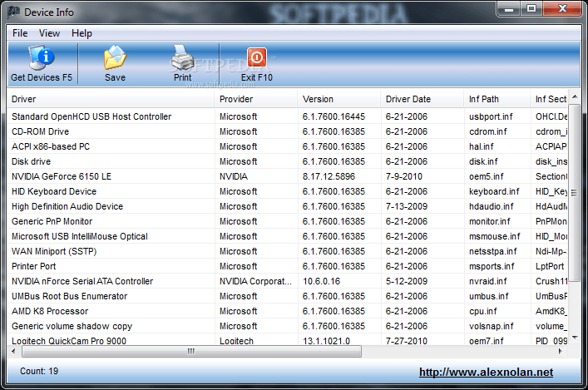
Task: Select the Printer Port row
Action: point(287,266)
